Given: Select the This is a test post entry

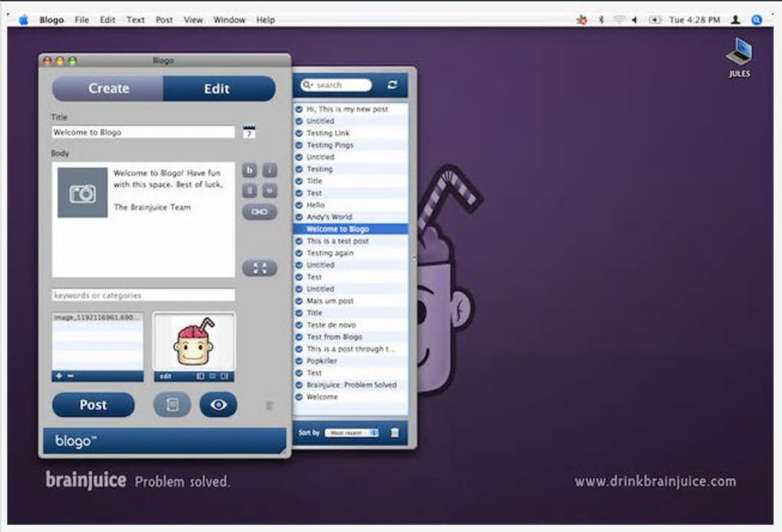Looking at the screenshot, I should click(350, 241).
